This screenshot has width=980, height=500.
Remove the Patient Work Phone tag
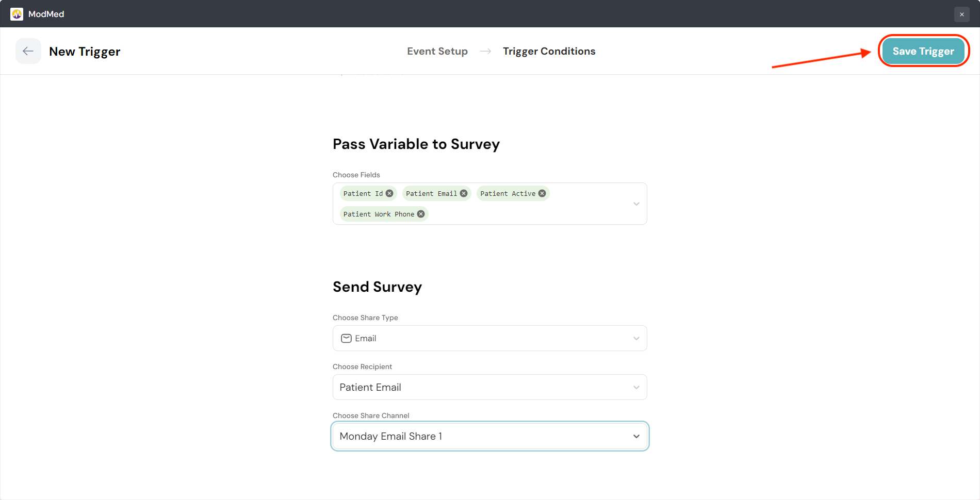point(421,214)
